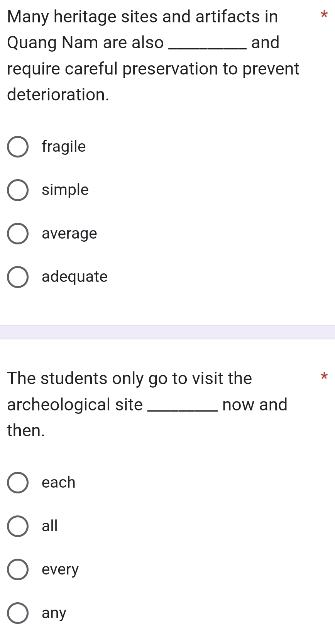Click the 'average' option label text
This screenshot has height=644, width=335.
tap(69, 234)
